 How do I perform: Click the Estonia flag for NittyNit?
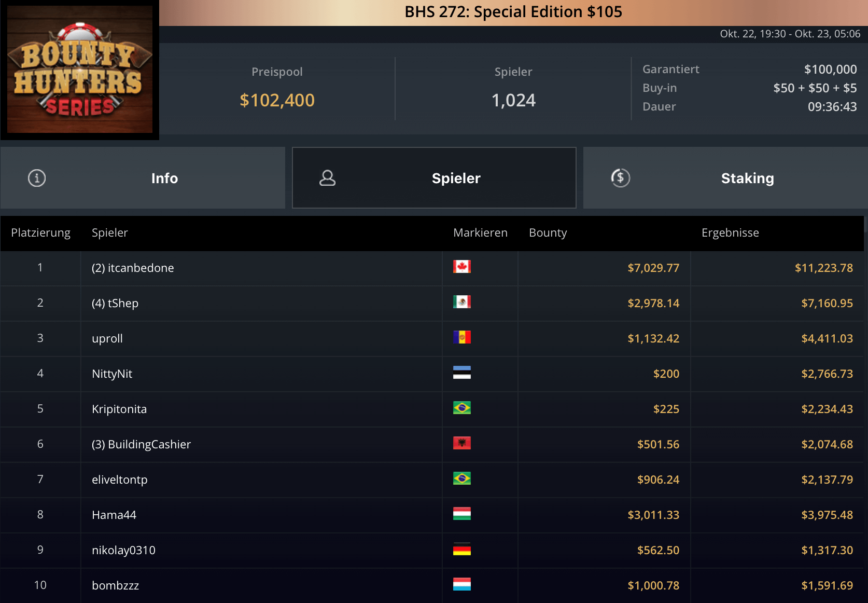461,373
